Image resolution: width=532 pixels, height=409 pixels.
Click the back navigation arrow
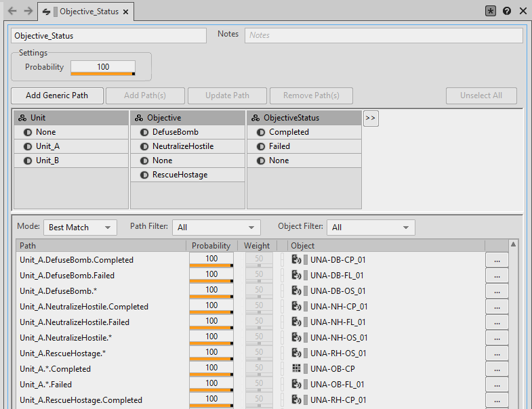(x=12, y=12)
